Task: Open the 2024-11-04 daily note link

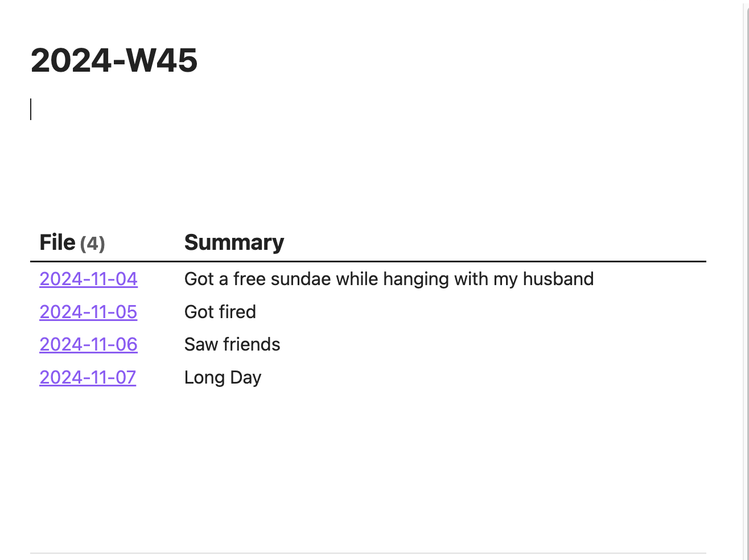Action: [88, 279]
